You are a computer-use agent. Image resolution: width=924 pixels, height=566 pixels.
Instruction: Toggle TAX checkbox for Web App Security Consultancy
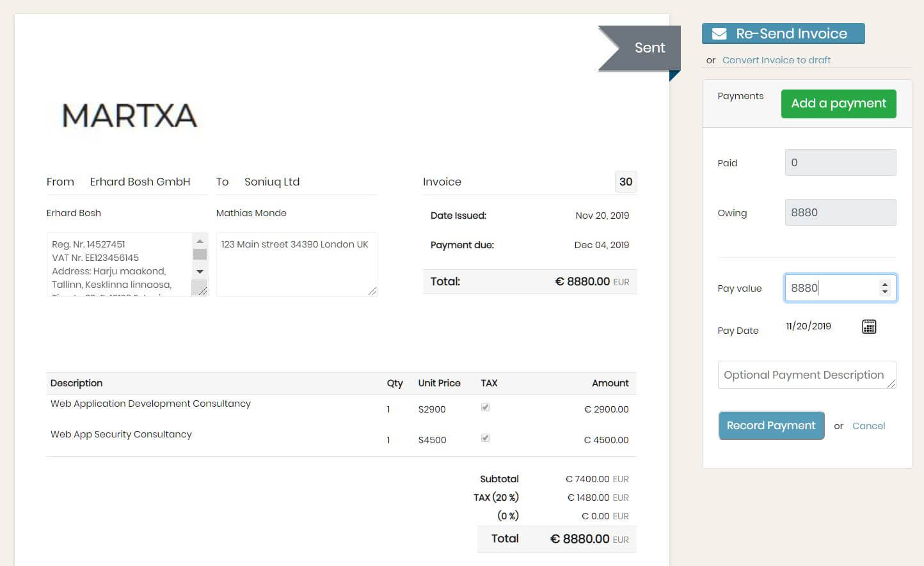[x=486, y=438]
